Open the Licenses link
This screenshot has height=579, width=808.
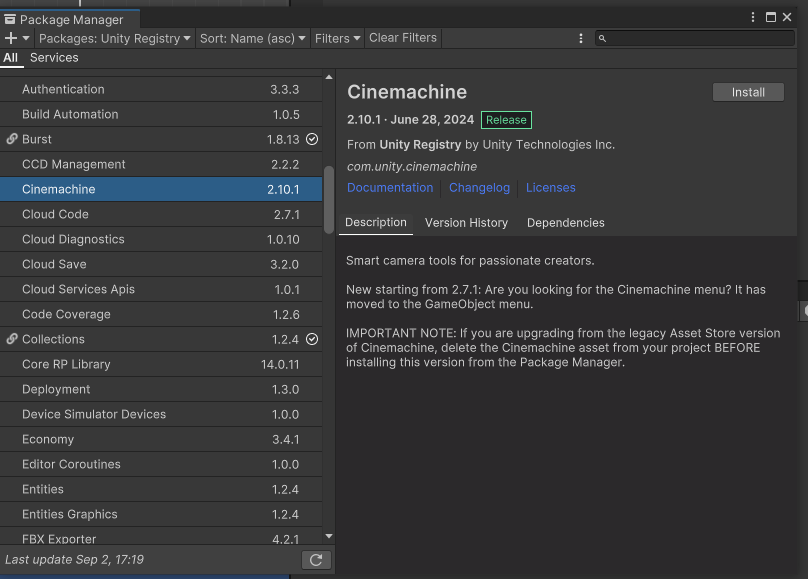[x=550, y=188]
